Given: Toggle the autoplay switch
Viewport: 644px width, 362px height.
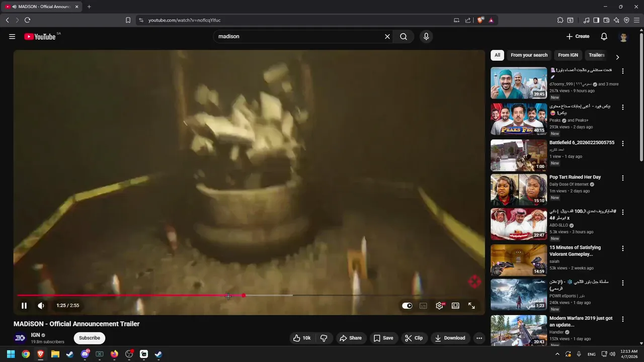Looking at the screenshot, I should [x=407, y=306].
